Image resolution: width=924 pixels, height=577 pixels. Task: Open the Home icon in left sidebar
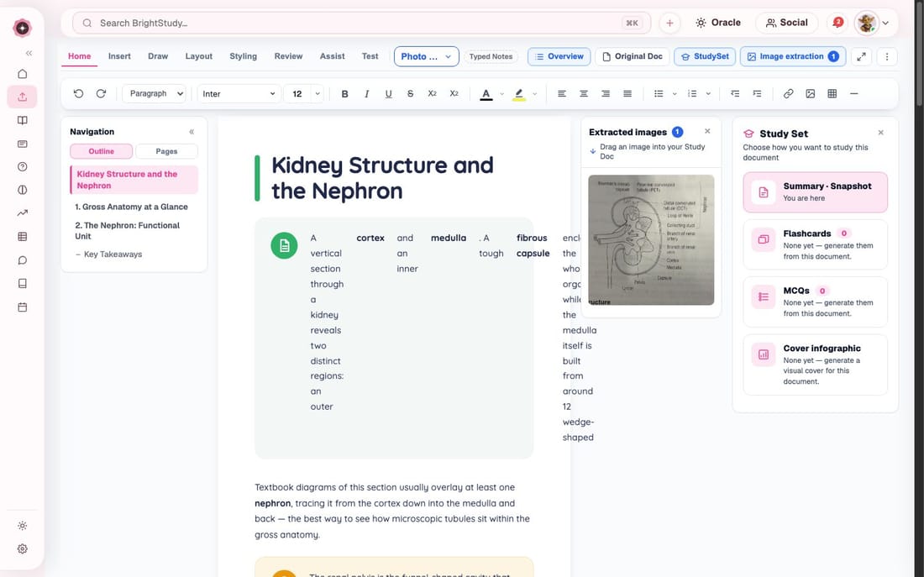pyautogui.click(x=23, y=74)
